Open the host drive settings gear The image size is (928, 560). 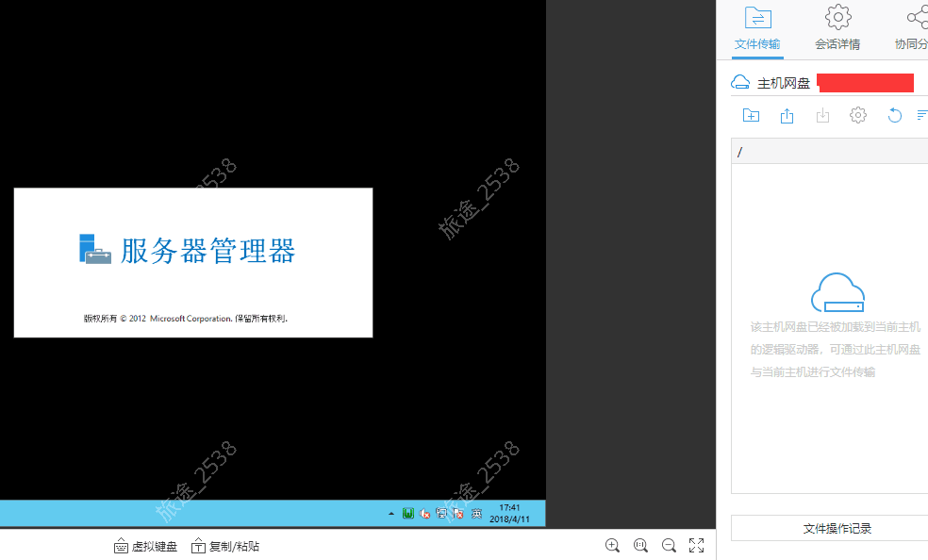click(858, 115)
